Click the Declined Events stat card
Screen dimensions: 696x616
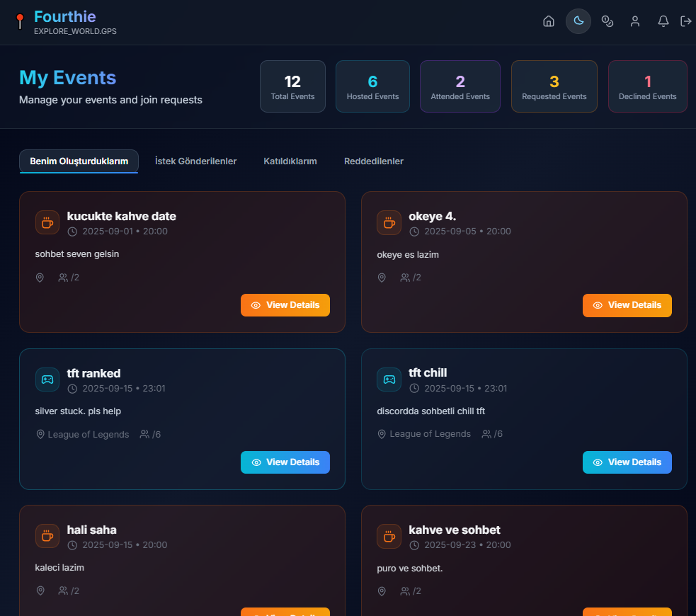(x=647, y=86)
